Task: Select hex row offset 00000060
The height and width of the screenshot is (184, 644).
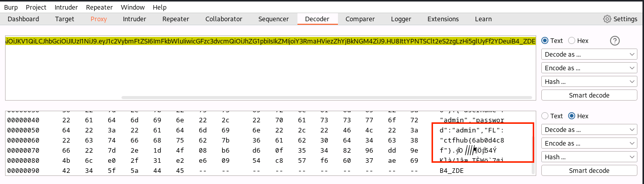Action: (23, 140)
